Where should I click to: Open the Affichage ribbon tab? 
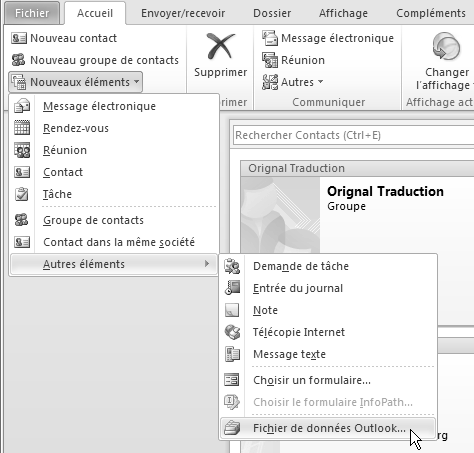pos(343,13)
